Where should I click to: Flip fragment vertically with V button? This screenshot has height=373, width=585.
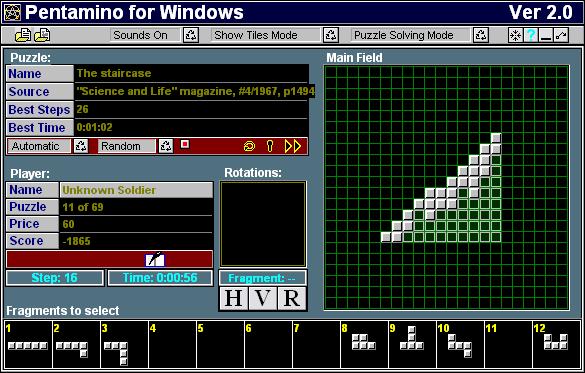tap(263, 298)
